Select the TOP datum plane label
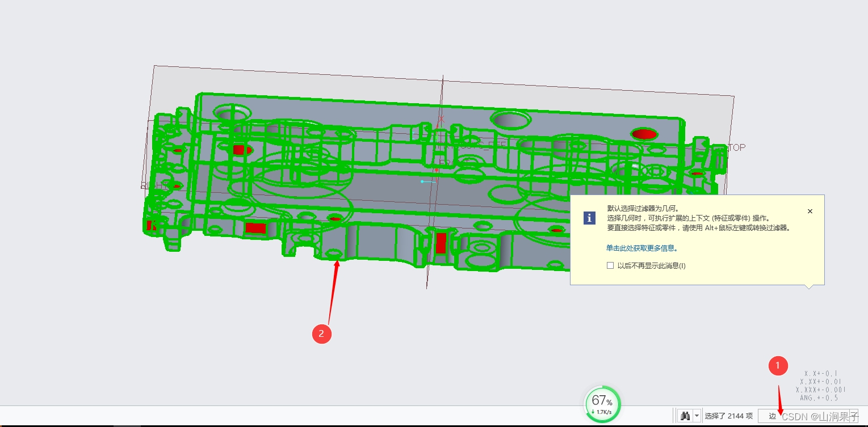 point(736,147)
